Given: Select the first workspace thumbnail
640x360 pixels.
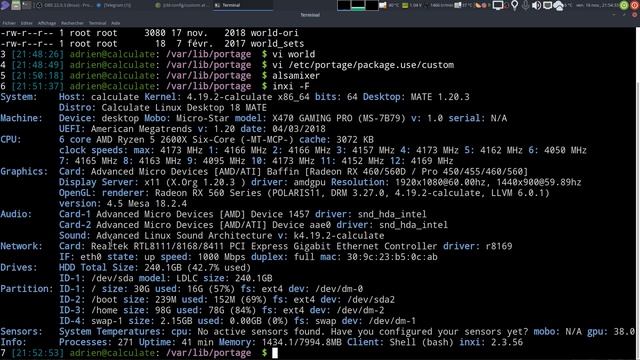Looking at the screenshot, I should 344,5.
